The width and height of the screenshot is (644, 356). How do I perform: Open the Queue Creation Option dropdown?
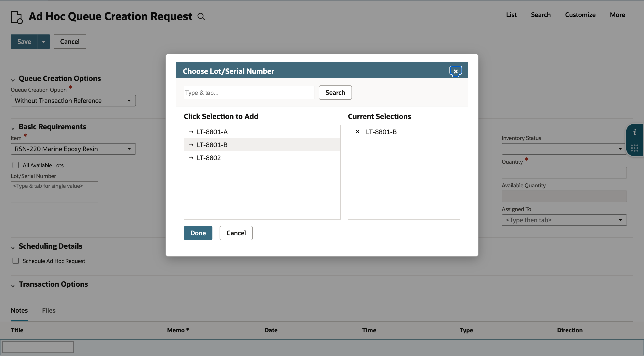[x=73, y=100]
